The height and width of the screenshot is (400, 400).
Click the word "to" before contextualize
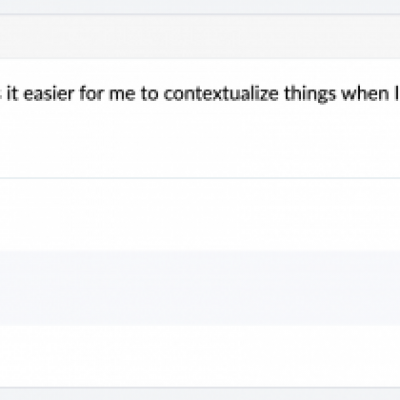(149, 94)
